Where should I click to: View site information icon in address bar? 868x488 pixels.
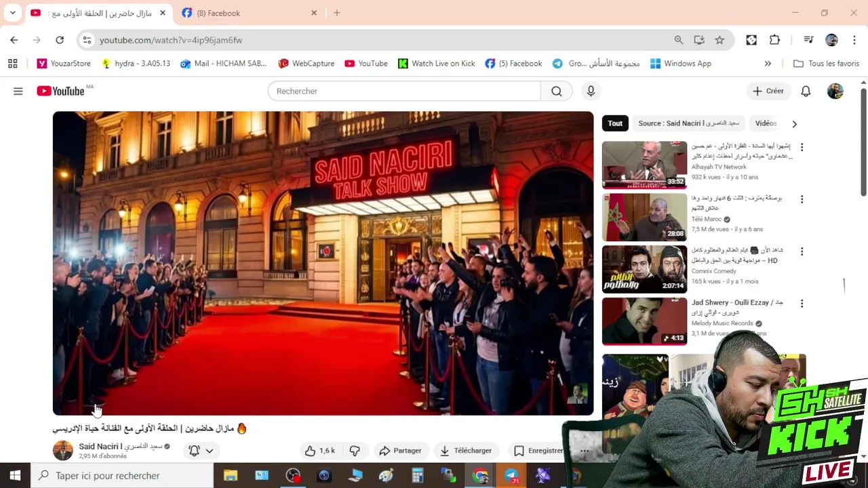[x=87, y=40]
